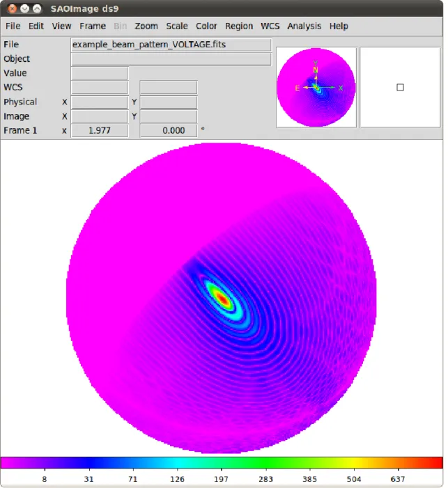Screen dimensions: 448x488
Task: Minimize the SAOImage ds9 window
Action: (24, 8)
